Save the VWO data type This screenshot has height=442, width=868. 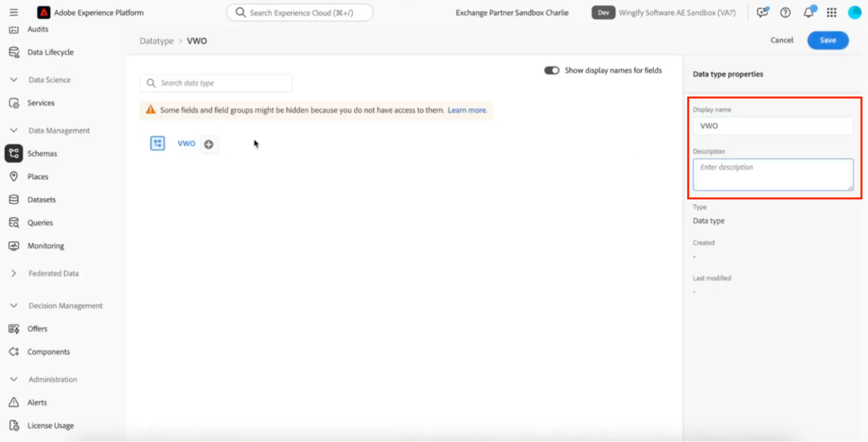pos(828,40)
